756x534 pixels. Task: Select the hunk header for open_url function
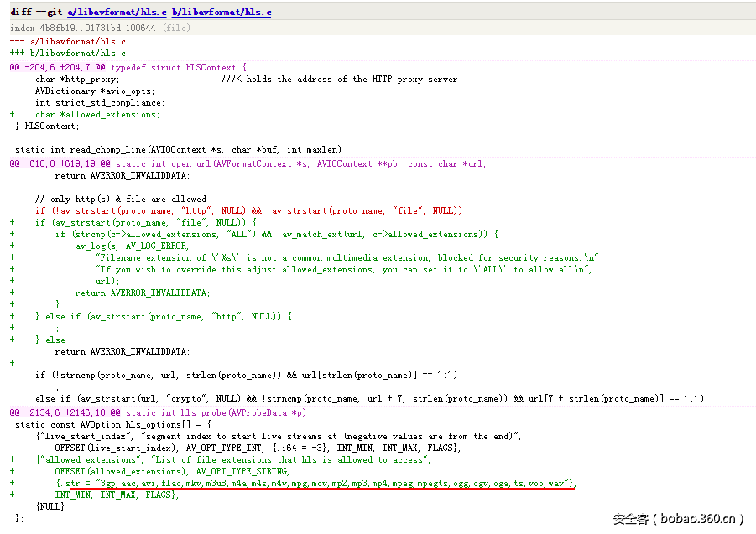[248, 163]
